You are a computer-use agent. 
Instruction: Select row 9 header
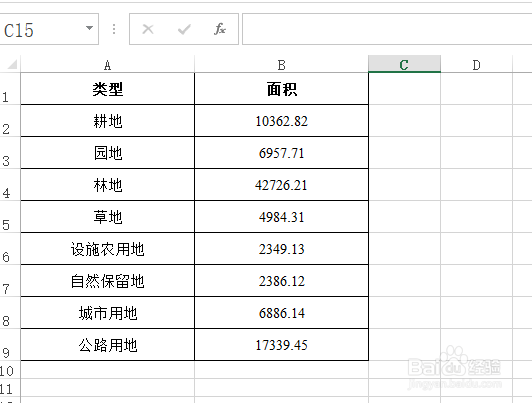tap(10, 345)
